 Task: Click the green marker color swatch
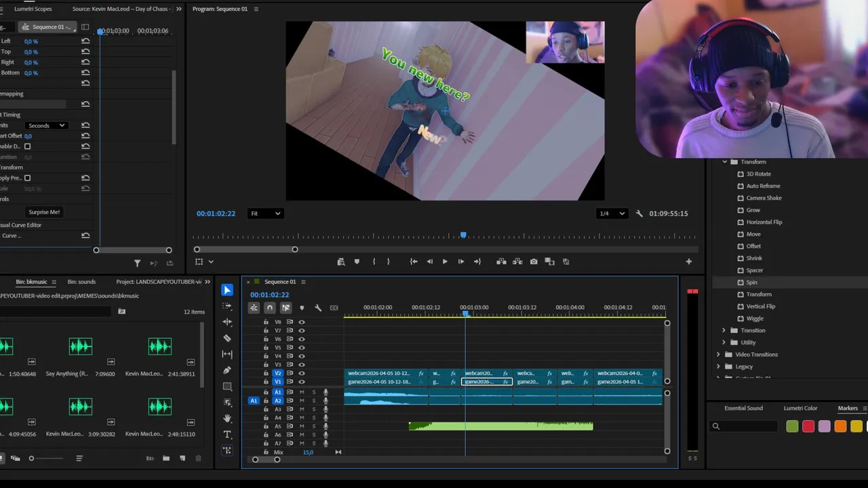[x=792, y=426]
